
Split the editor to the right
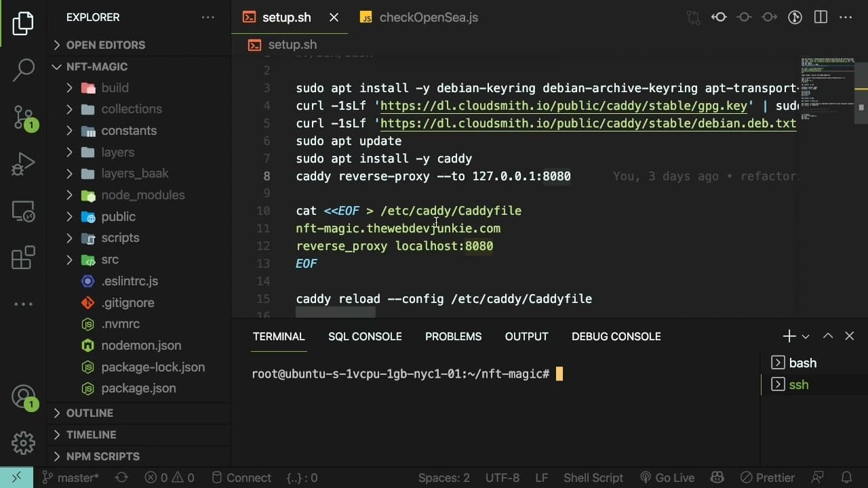pyautogui.click(x=821, y=17)
